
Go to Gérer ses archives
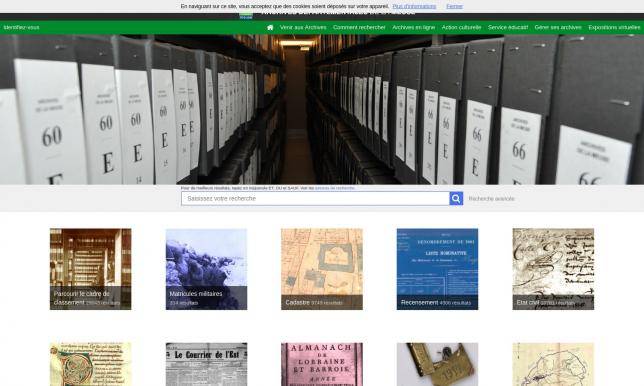(x=558, y=28)
